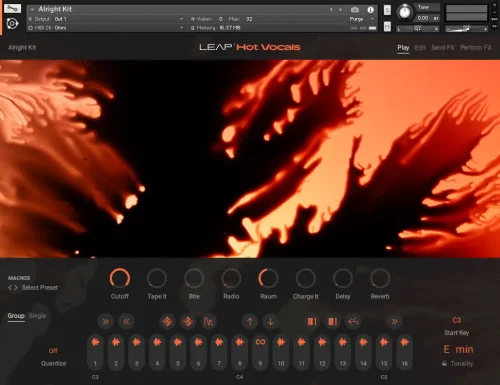Screen dimensions: 500x385
Task: Click the vertical bars icon above pad 12
Action: pyautogui.click(x=333, y=321)
